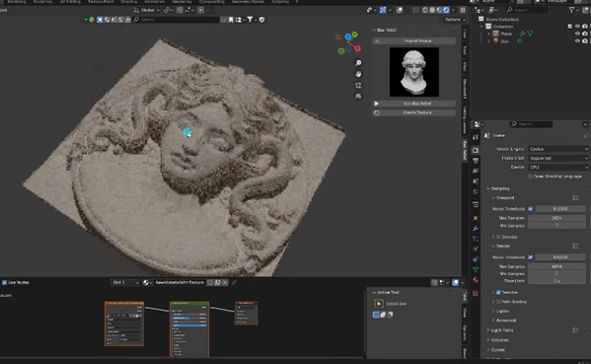This screenshot has height=364, width=591.
Task: Toggle the camera view icon in viewport
Action: pyautogui.click(x=358, y=85)
